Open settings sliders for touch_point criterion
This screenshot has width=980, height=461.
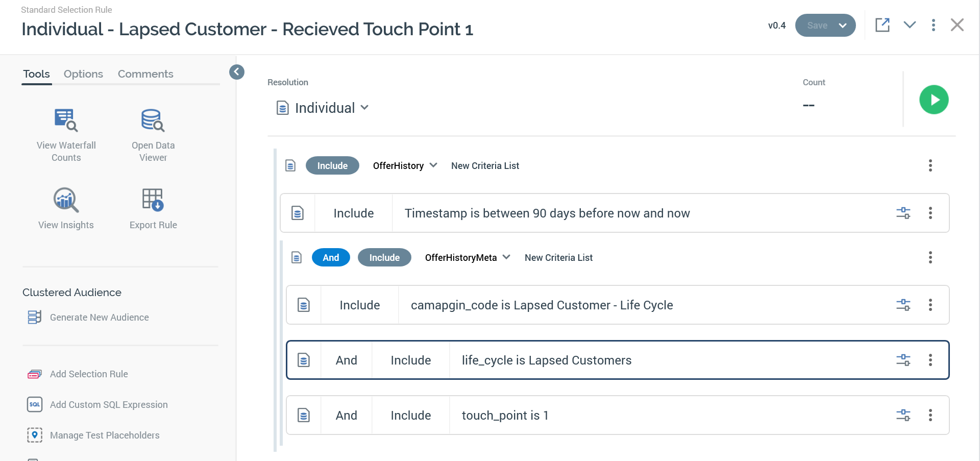pyautogui.click(x=903, y=415)
